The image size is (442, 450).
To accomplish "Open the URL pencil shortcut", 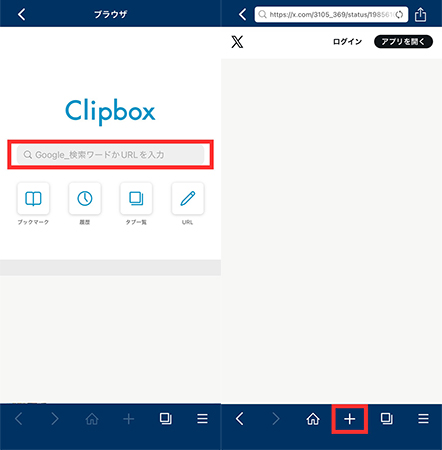I will click(x=188, y=199).
